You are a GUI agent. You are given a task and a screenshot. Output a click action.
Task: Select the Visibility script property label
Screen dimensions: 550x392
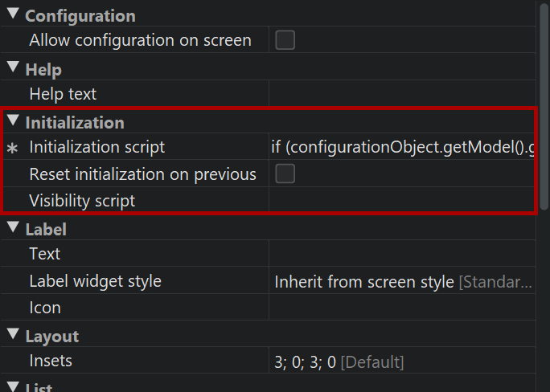coord(82,201)
